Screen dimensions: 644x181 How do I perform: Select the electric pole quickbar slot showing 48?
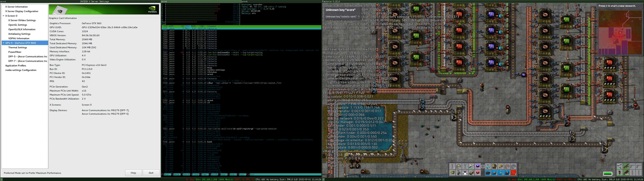coord(452,166)
